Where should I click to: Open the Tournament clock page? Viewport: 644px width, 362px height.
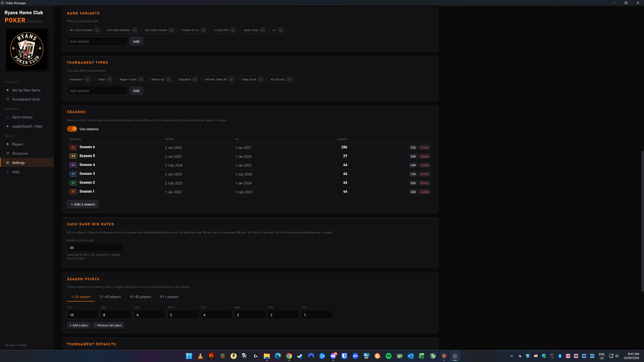tap(27, 99)
